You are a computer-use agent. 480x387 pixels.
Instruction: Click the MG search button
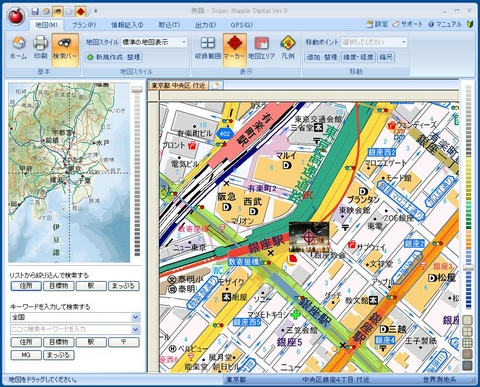point(26,355)
